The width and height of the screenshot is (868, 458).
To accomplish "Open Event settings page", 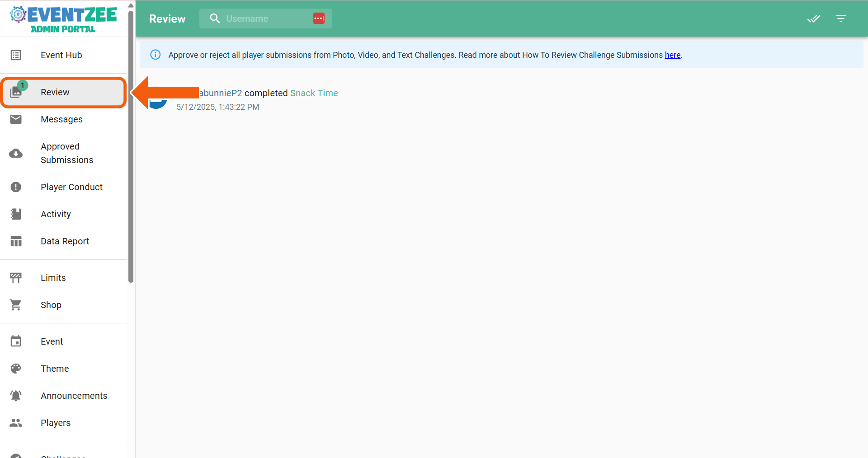I will [x=63, y=341].
